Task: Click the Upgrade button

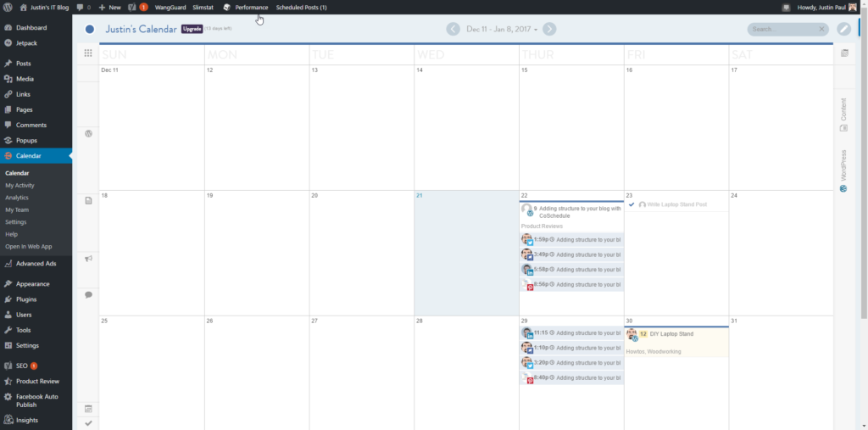Action: (x=192, y=29)
